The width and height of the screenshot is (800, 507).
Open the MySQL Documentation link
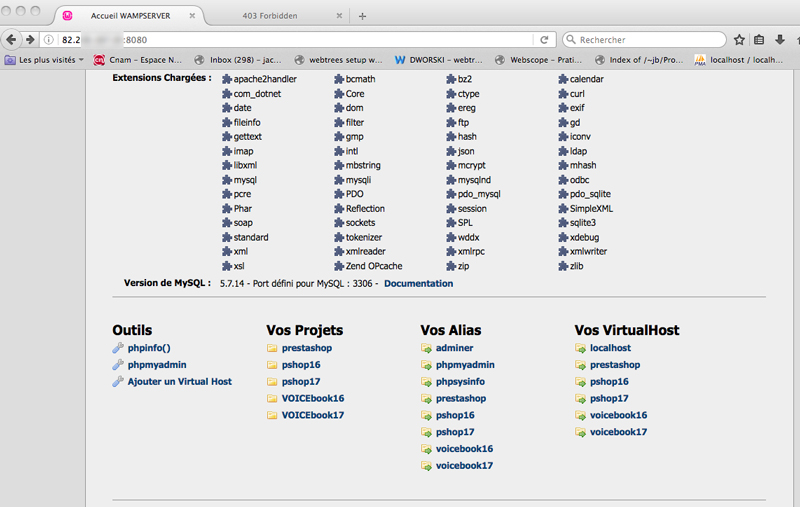pos(418,284)
